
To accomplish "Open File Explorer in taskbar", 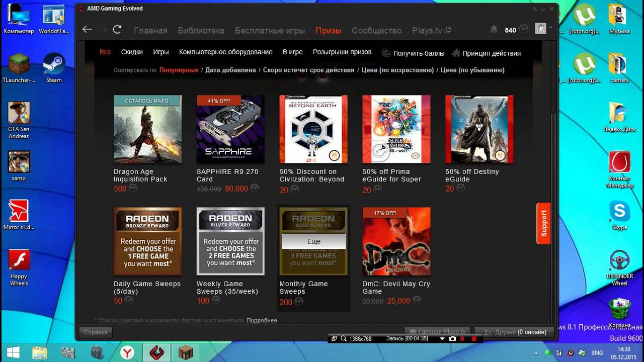I will click(40, 352).
